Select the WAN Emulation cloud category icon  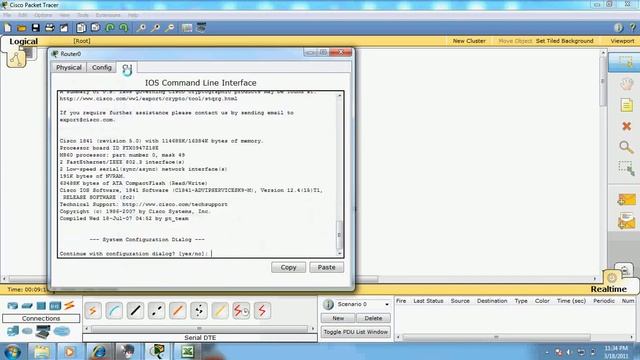point(27,331)
